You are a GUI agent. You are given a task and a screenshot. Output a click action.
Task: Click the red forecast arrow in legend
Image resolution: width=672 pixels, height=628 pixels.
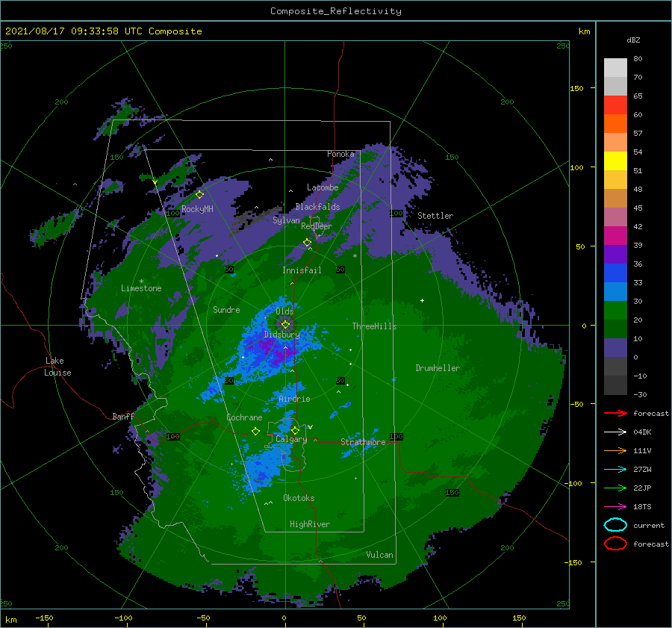[x=615, y=413]
